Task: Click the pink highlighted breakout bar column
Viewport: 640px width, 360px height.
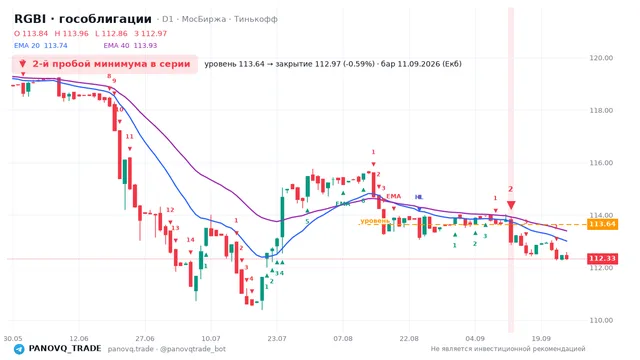Action: click(511, 170)
